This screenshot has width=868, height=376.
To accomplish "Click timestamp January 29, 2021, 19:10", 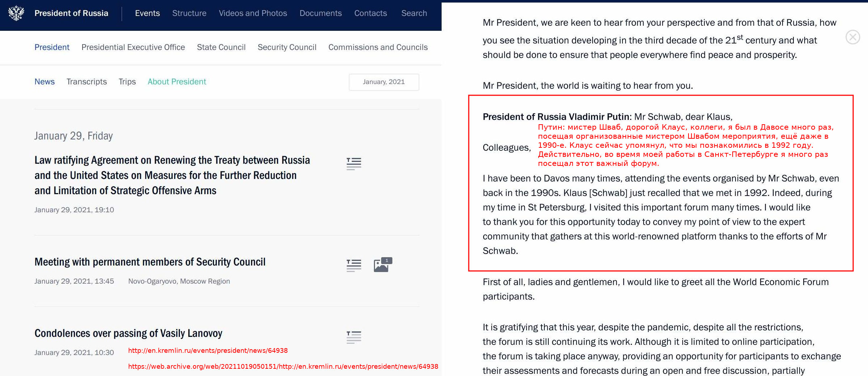I will point(74,210).
